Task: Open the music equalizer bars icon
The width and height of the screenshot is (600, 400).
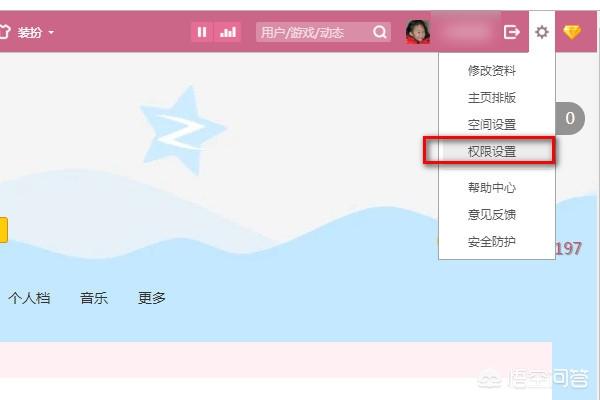Action: 228,32
